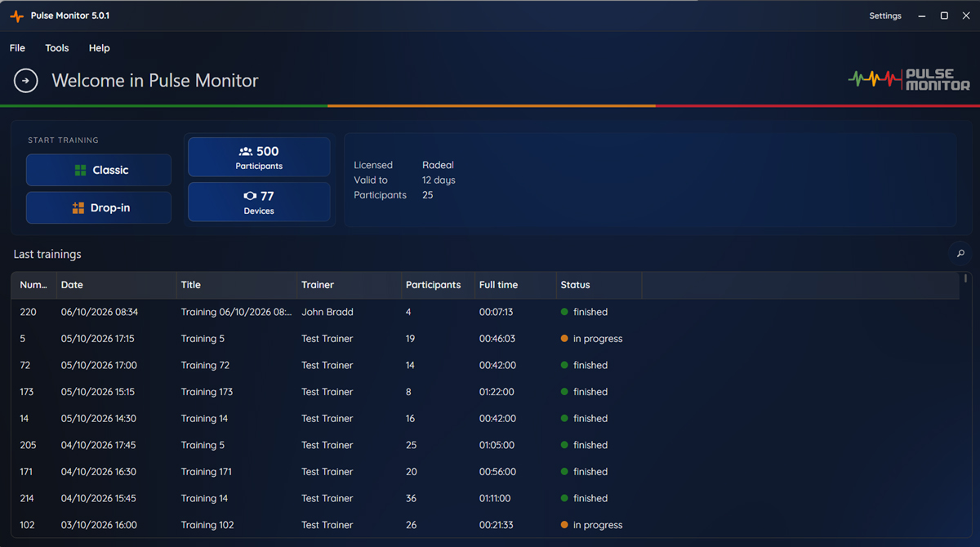Click date 04/10/2026 15:45
980x547 pixels.
click(x=99, y=498)
